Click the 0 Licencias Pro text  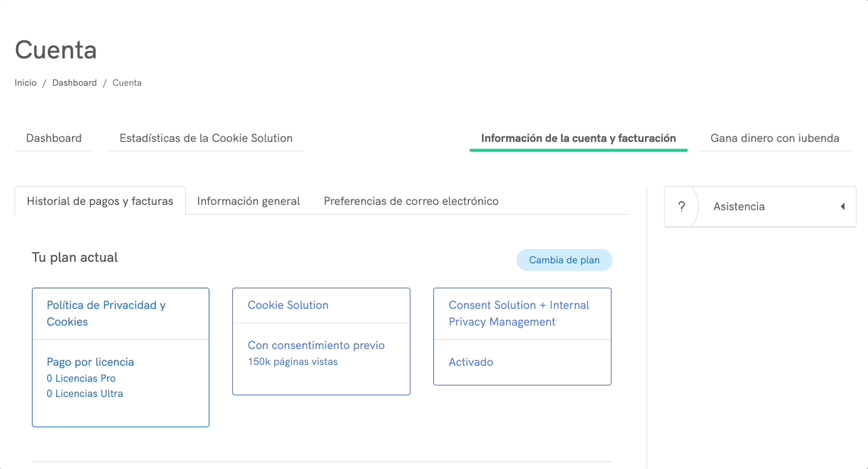tap(81, 378)
